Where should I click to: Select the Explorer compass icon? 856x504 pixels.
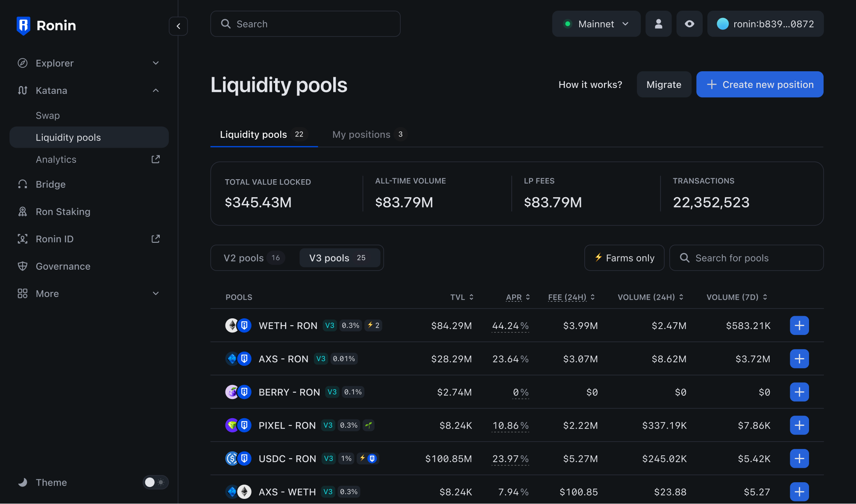22,63
